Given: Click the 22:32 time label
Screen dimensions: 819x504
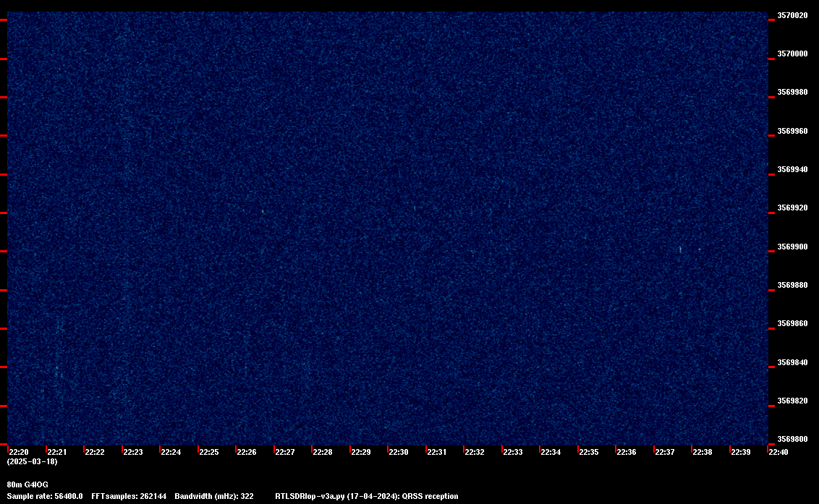Looking at the screenshot, I should pos(475,452).
